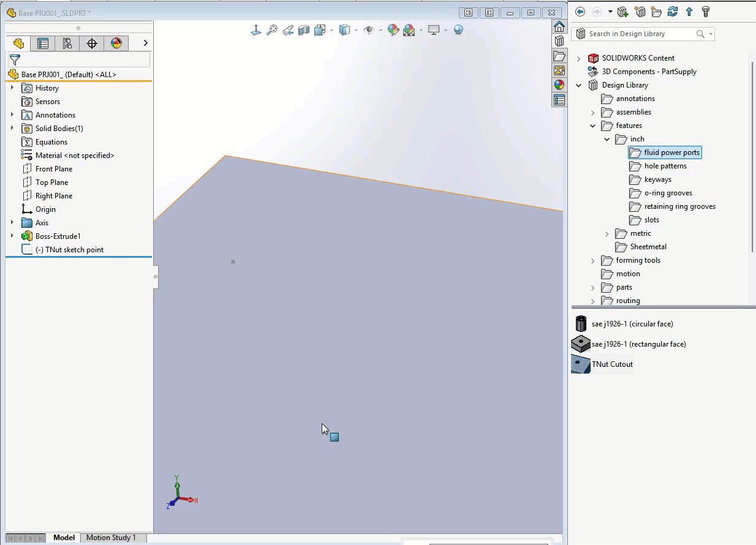Select the Origin item
The width and height of the screenshot is (756, 545).
pyautogui.click(x=45, y=209)
